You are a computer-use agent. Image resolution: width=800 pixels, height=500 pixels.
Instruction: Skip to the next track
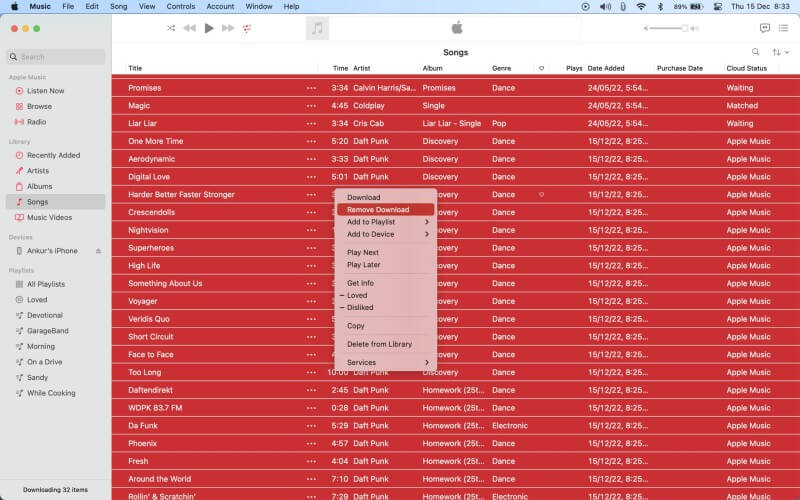pos(228,28)
